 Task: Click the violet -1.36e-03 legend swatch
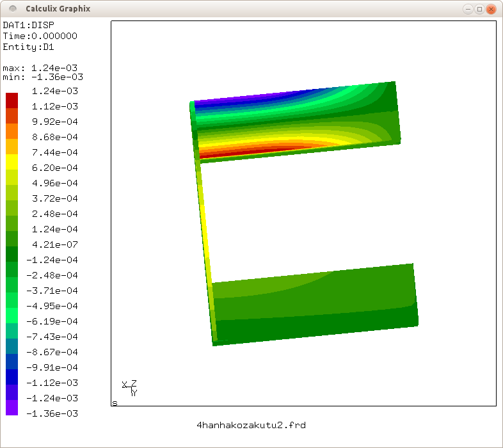click(x=12, y=408)
